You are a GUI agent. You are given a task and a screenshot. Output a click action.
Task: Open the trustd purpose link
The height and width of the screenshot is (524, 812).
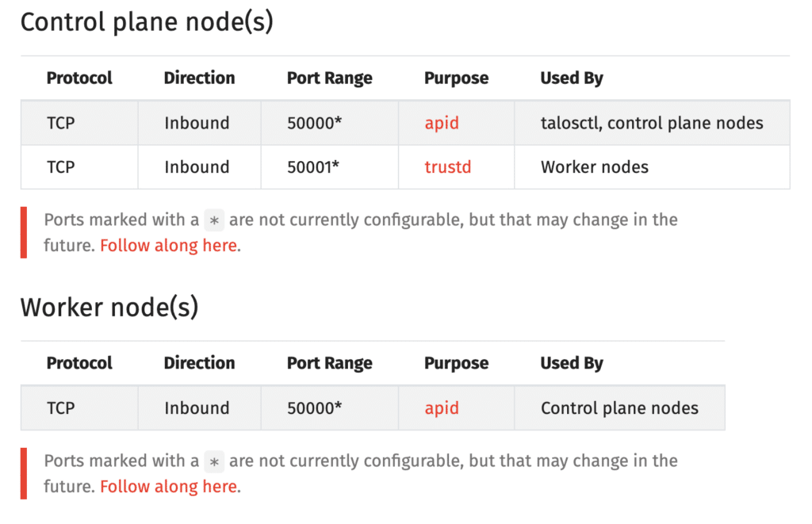[447, 167]
